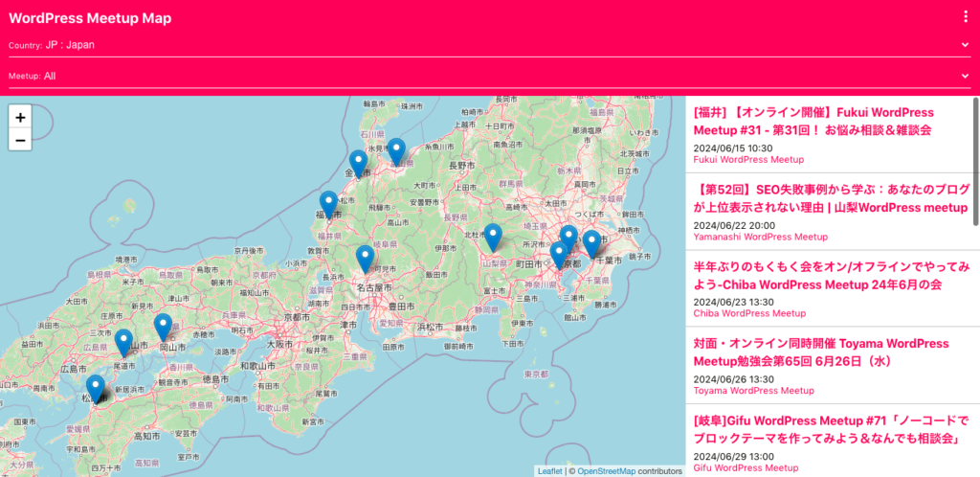Zoom in the map with plus button

[x=20, y=118]
